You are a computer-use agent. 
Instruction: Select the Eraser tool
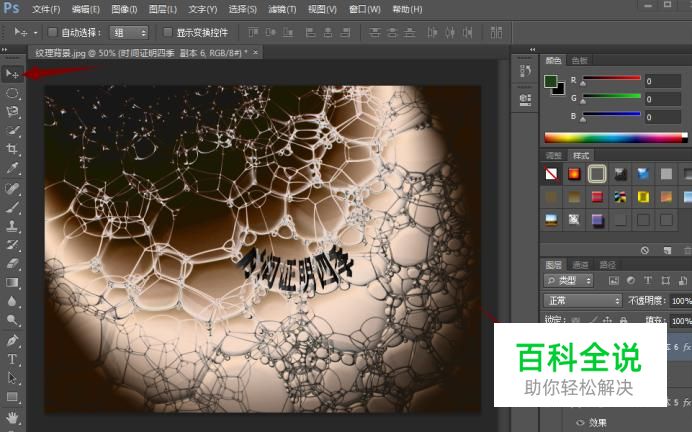(x=12, y=263)
